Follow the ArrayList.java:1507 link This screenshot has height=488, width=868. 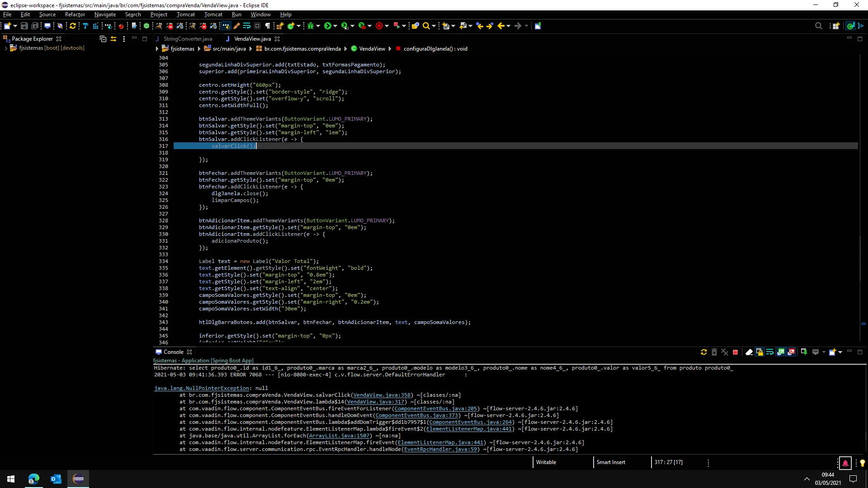339,436
